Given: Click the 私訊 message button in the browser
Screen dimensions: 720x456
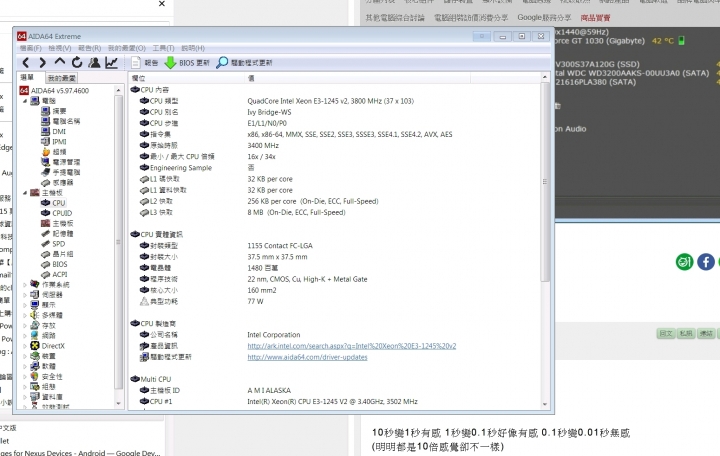Looking at the screenshot, I should click(686, 333).
